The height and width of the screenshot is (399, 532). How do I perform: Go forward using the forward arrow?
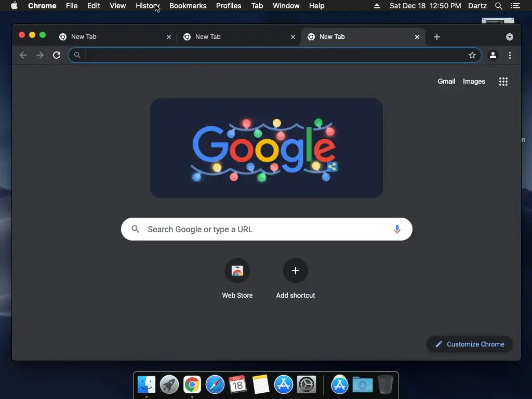(x=40, y=55)
